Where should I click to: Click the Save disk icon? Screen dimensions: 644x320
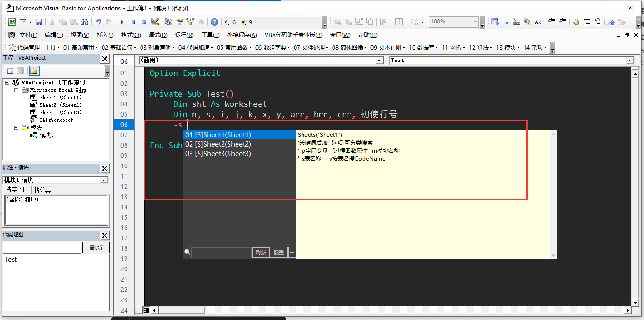coord(39,22)
